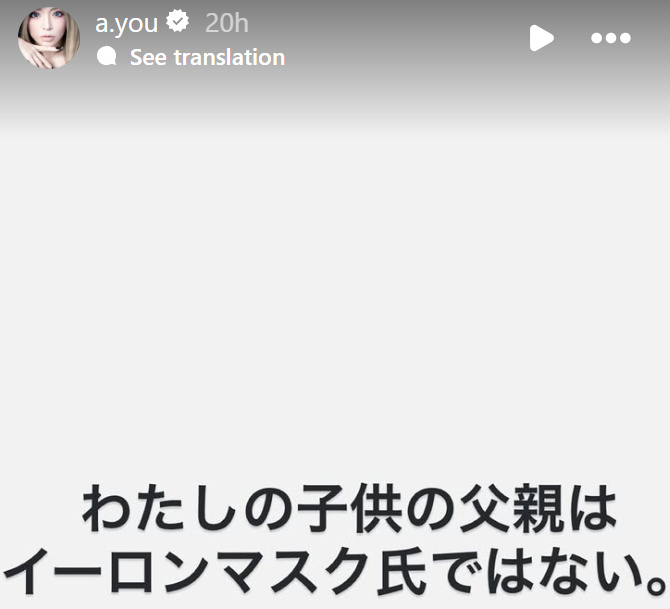Open the a.you profile picture
This screenshot has height=609, width=670.
49,38
